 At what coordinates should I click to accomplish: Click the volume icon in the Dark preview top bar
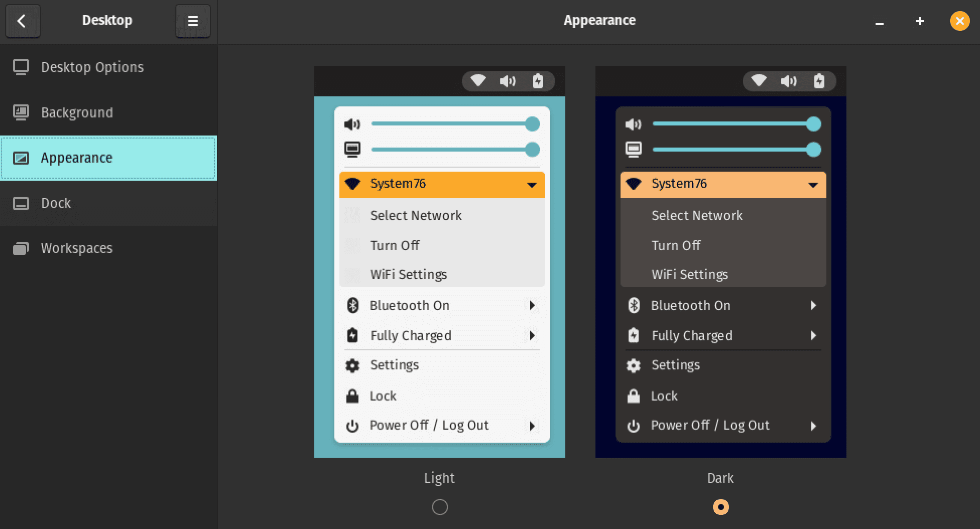788,81
